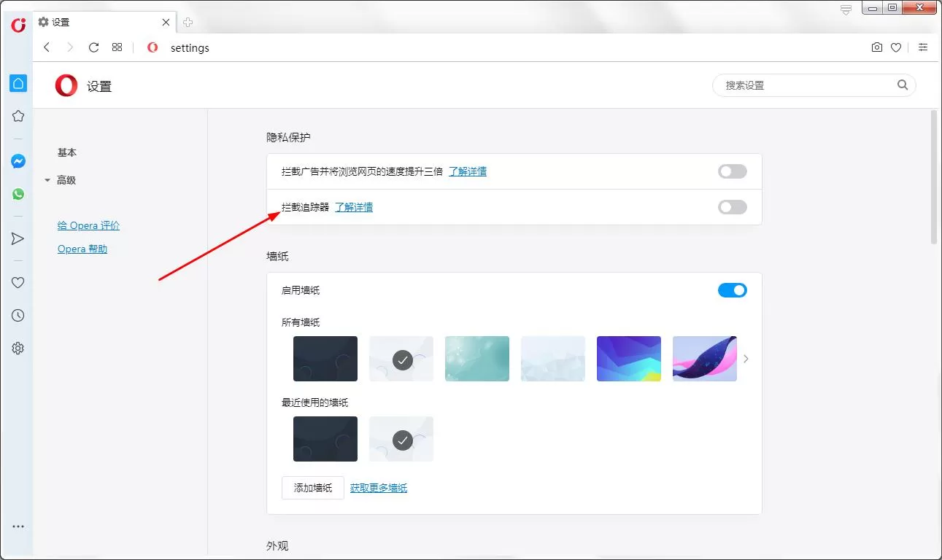Take a snapshot with the camera icon
Screen dimensions: 942x560
877,47
